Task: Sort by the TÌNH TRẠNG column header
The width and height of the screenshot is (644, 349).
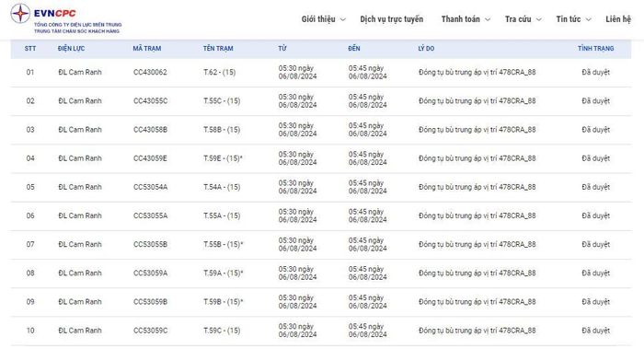Action: 595,49
